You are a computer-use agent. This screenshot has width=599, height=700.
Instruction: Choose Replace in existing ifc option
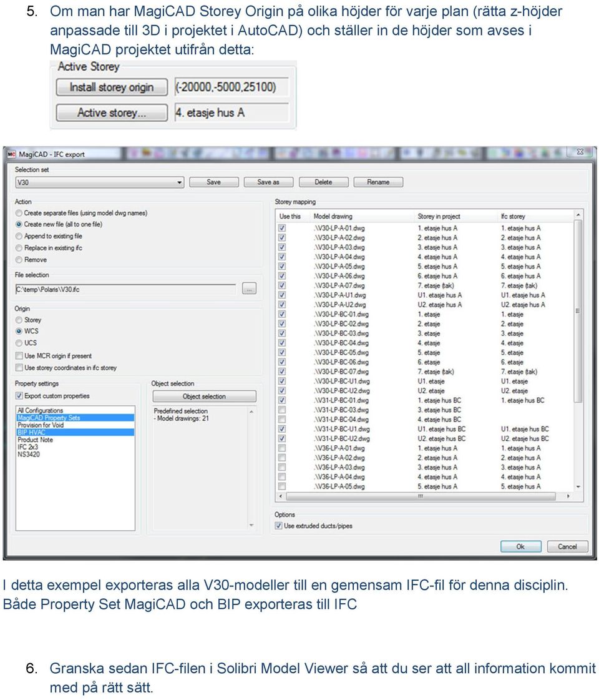coord(19,248)
